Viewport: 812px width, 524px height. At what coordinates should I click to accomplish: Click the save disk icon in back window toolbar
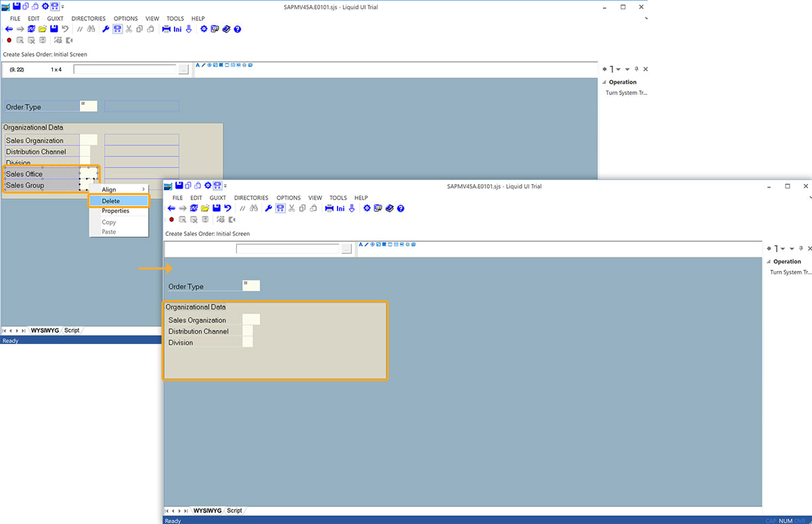(53, 29)
